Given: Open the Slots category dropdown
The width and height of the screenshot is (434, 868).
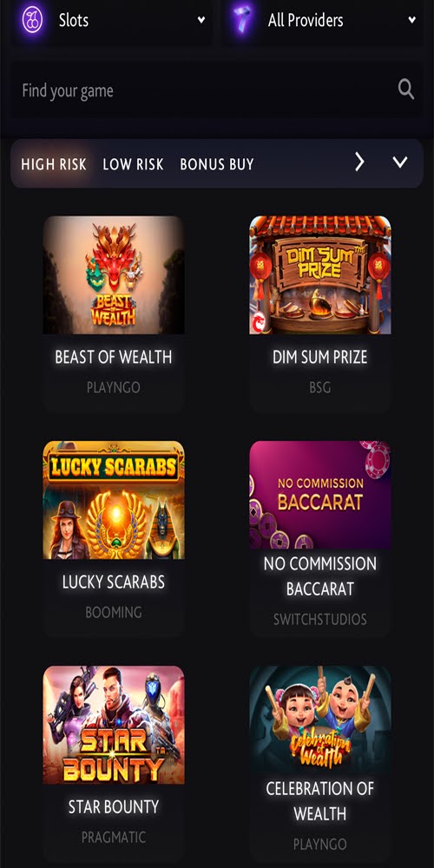Looking at the screenshot, I should (112, 21).
